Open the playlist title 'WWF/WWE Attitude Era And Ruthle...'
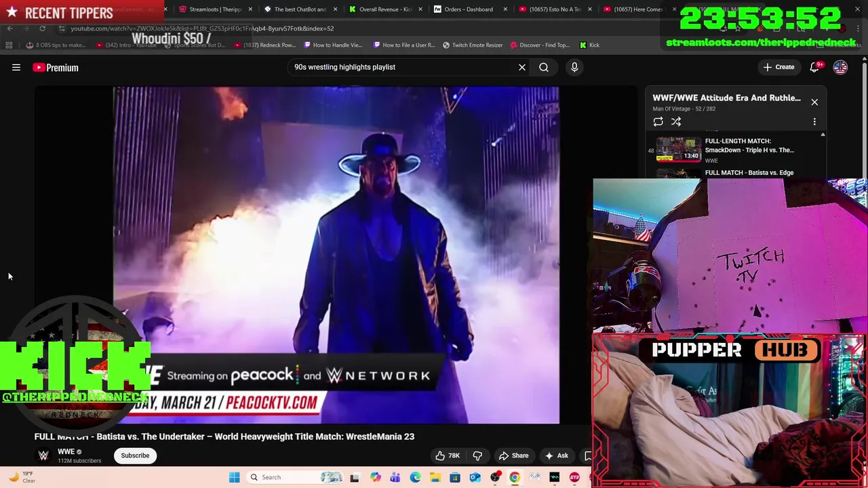Image resolution: width=868 pixels, height=488 pixels. 726,98
